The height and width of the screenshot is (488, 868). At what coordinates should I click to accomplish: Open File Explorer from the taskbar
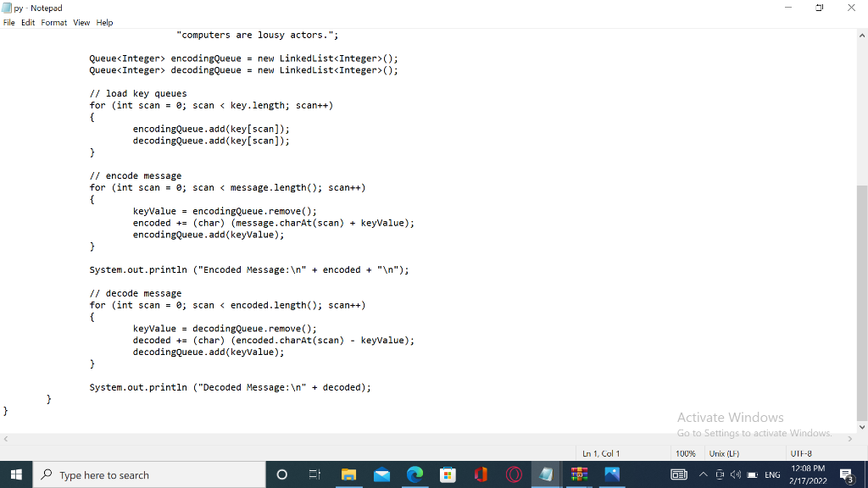[349, 474]
